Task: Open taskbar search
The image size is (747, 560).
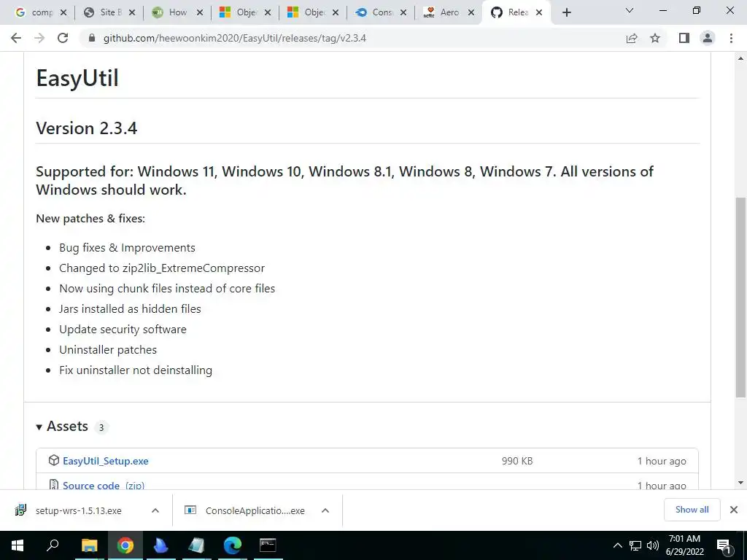Action: coord(53,545)
